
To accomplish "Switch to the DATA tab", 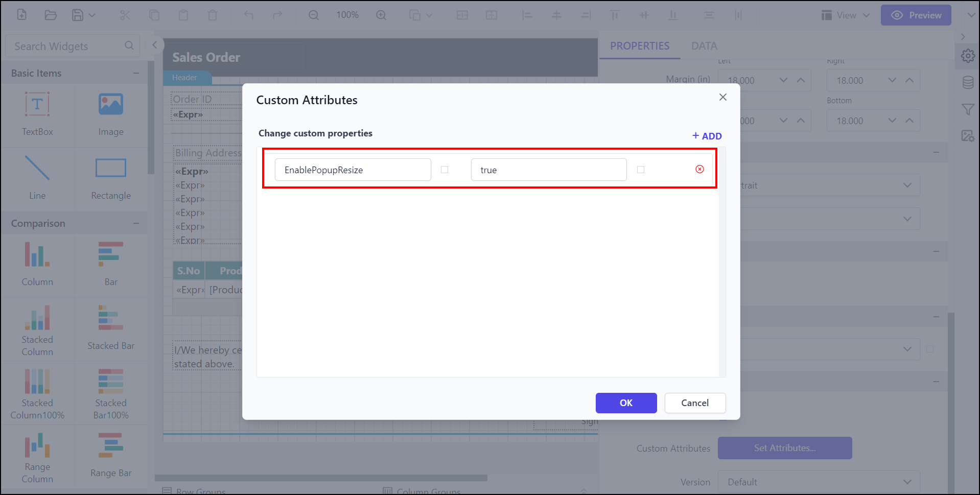I will point(704,45).
